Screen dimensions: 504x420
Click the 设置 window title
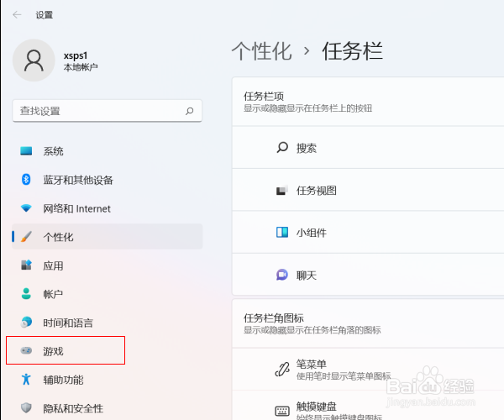[x=45, y=15]
